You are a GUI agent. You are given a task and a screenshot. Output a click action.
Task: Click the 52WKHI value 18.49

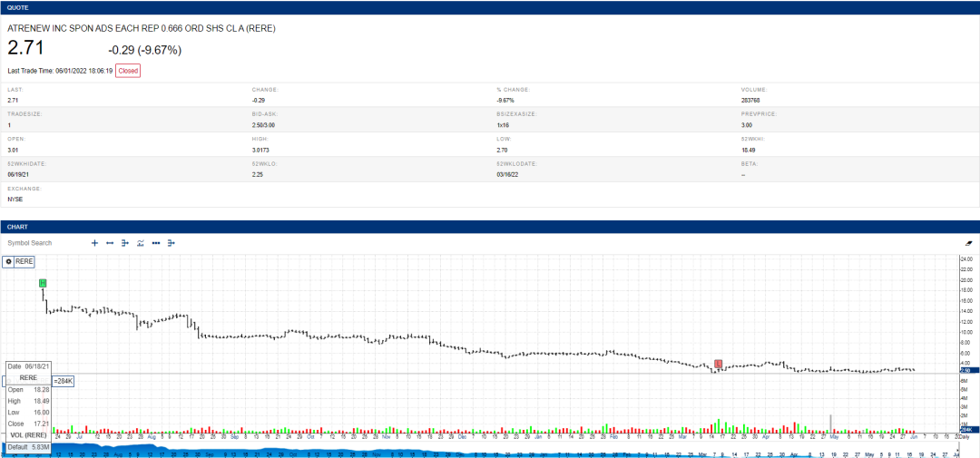pos(748,150)
